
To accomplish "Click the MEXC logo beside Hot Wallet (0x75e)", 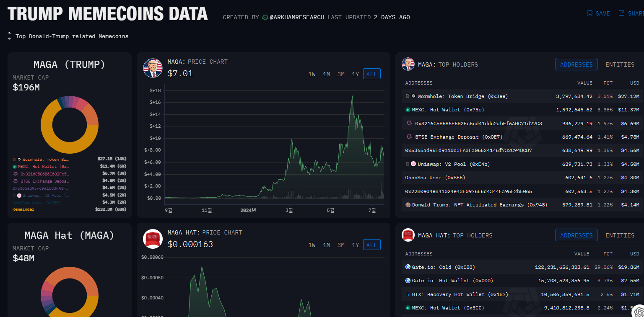I will click(408, 110).
